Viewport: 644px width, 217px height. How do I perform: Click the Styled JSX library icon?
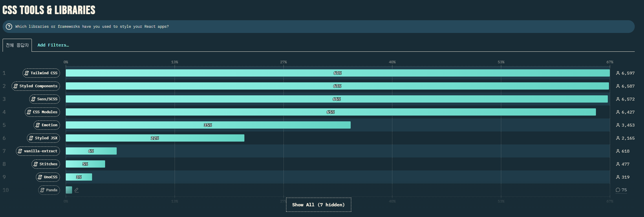click(x=31, y=138)
